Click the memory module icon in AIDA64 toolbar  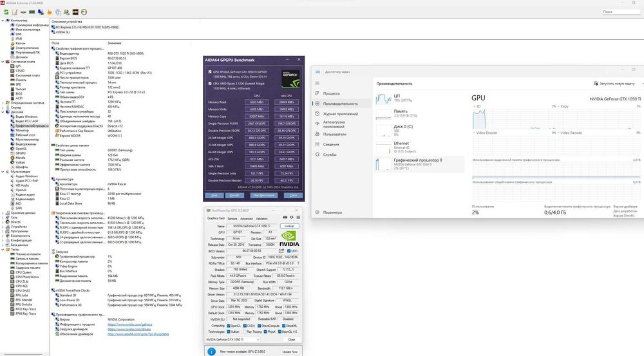(32, 12)
